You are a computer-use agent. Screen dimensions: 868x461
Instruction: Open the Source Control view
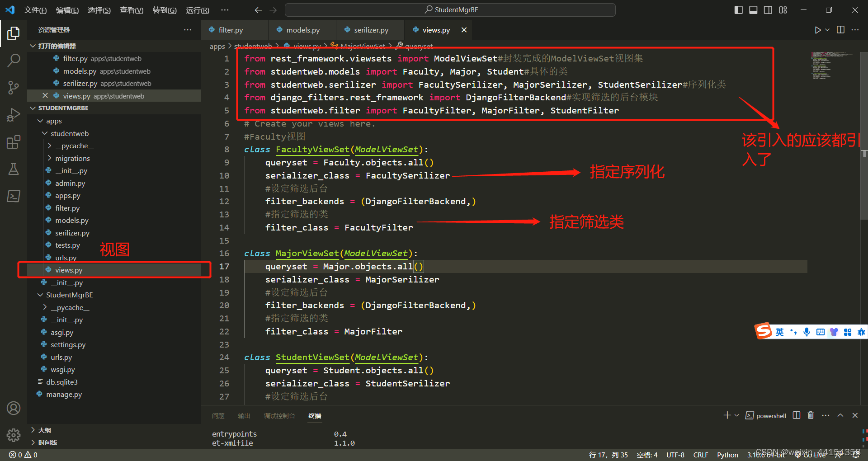click(14, 87)
